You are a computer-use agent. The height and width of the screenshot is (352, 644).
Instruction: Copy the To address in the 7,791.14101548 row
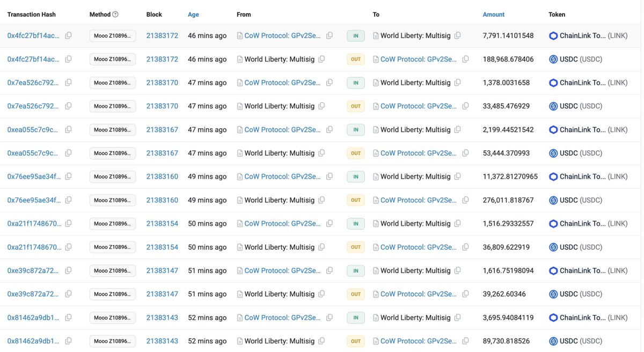(x=457, y=35)
